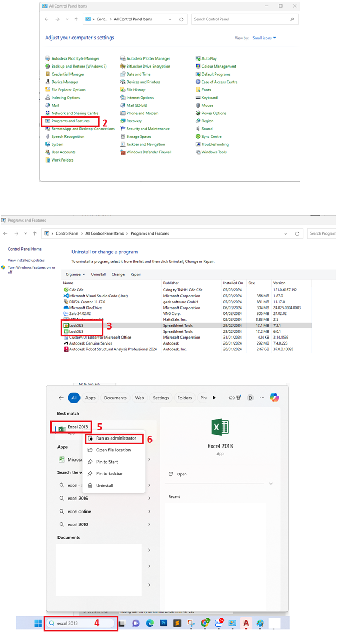
Task: Open Google Chrome from the taskbar
Action: (205, 624)
